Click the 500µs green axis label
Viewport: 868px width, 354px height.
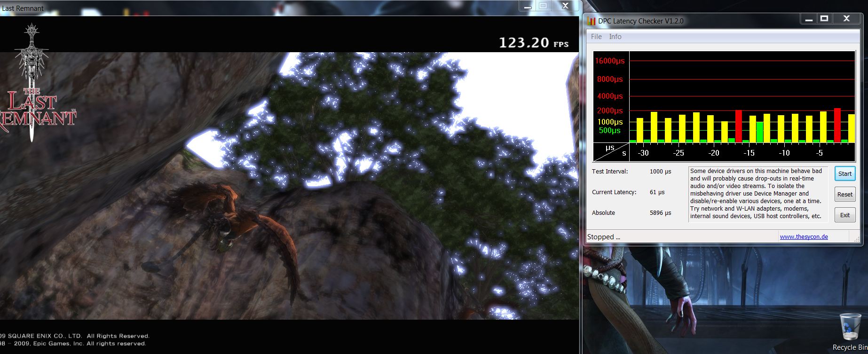[x=609, y=130]
